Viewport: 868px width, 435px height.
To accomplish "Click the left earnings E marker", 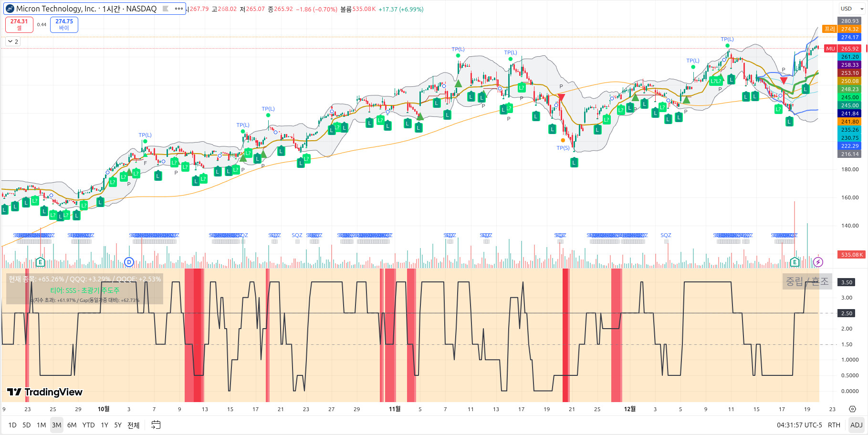I will [40, 262].
